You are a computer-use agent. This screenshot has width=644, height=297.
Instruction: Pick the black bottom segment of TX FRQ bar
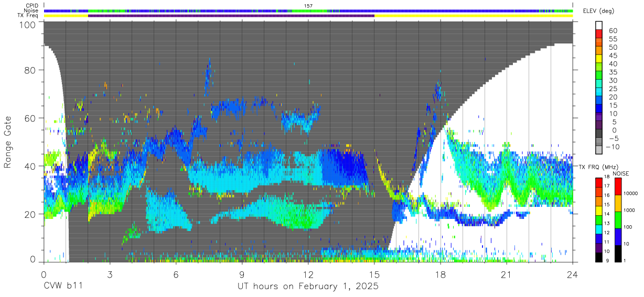[598, 256]
